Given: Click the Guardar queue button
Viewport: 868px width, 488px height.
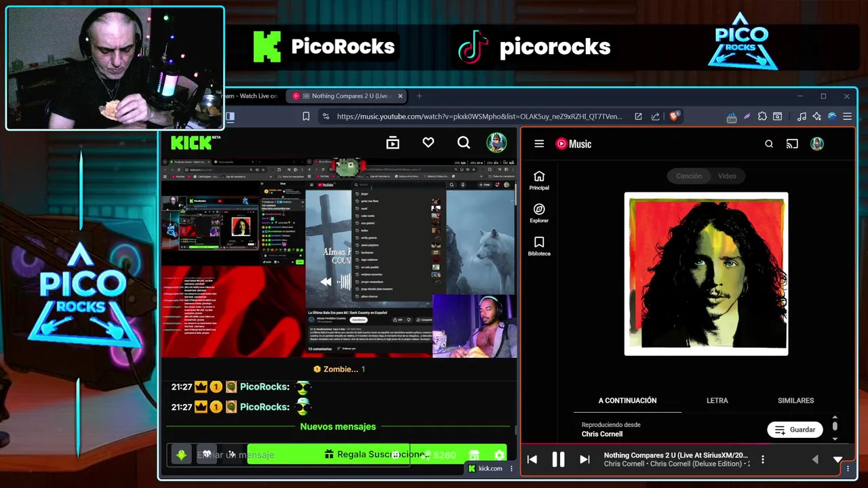Looking at the screenshot, I should [x=795, y=430].
